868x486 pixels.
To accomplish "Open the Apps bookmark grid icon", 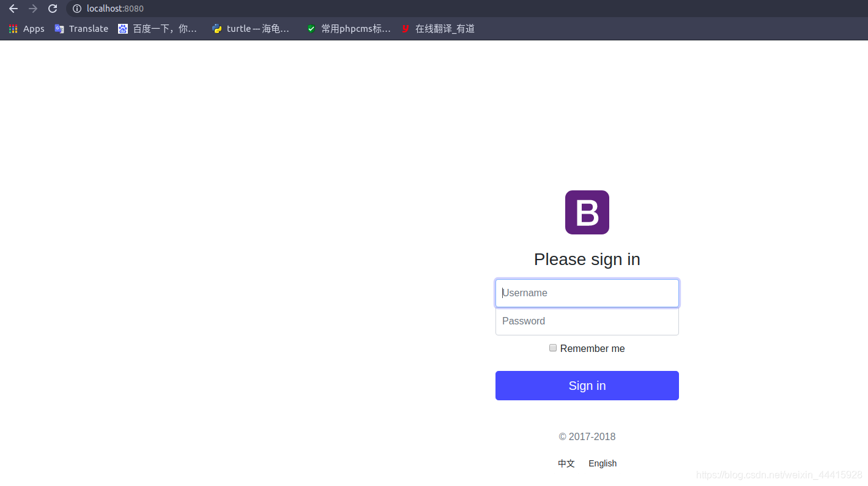I will (13, 29).
